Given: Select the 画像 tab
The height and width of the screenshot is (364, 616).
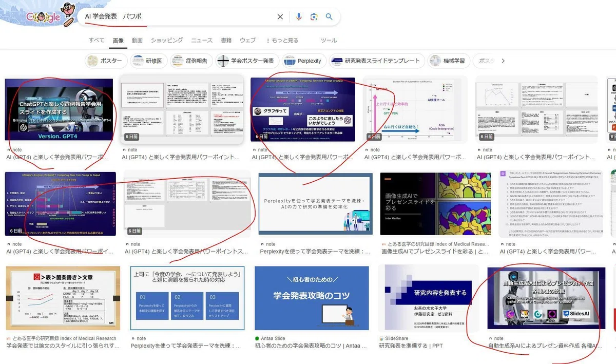Looking at the screenshot, I should click(119, 41).
